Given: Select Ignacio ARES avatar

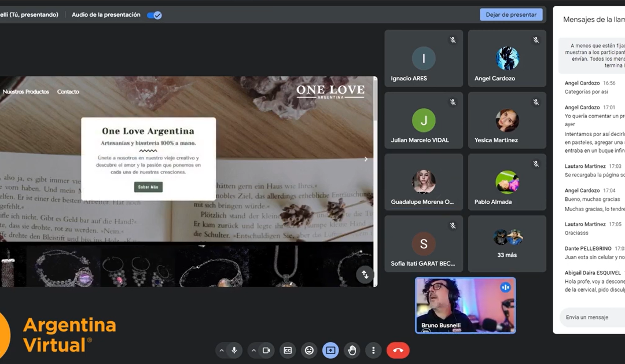Looking at the screenshot, I should 424,58.
